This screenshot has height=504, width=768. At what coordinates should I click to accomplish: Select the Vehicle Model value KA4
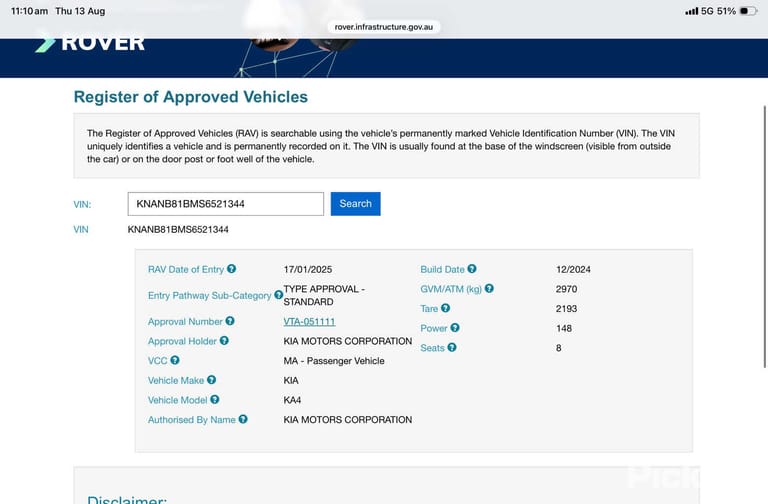292,400
